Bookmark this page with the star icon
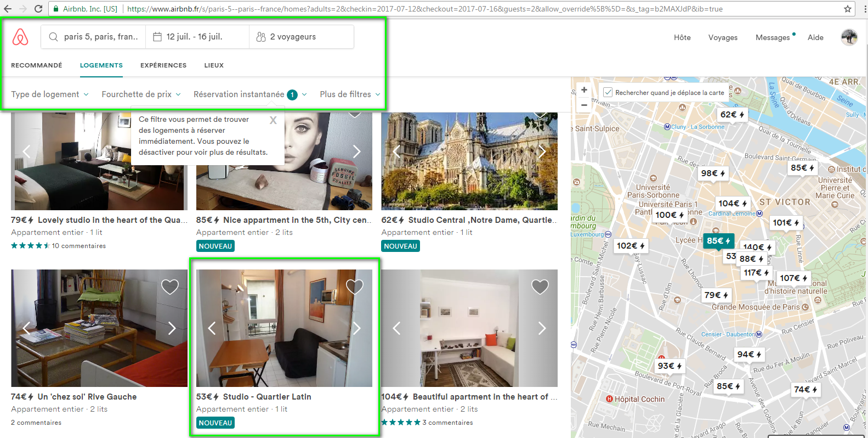This screenshot has height=438, width=868. (x=847, y=9)
